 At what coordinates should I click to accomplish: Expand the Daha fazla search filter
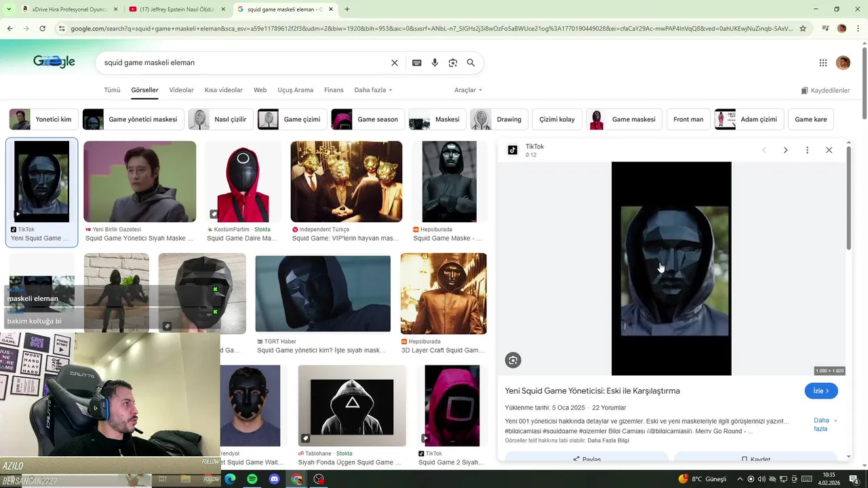click(373, 90)
